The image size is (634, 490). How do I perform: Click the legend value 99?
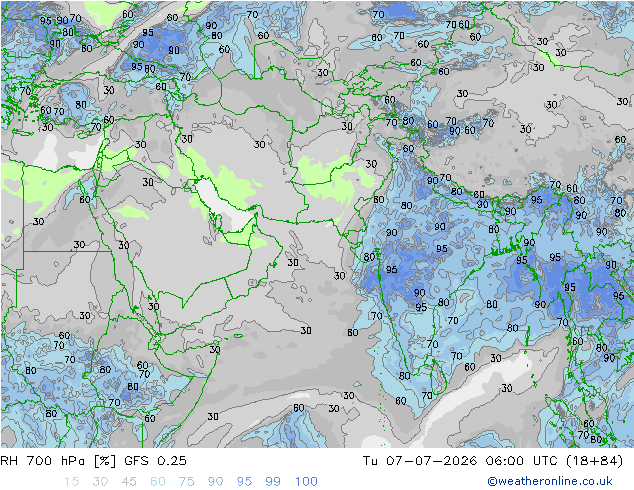(273, 482)
